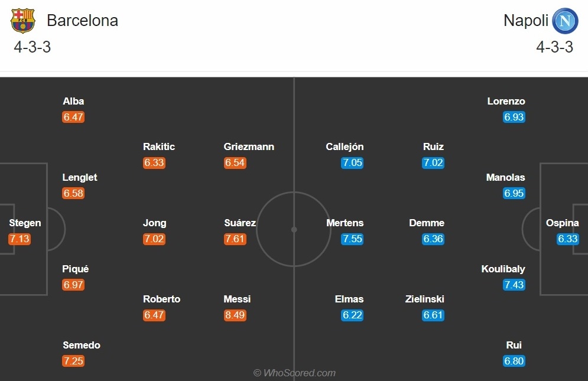Click Koulibaly's 7.43 rating badge
Screen dimensions: 588x381
point(514,285)
